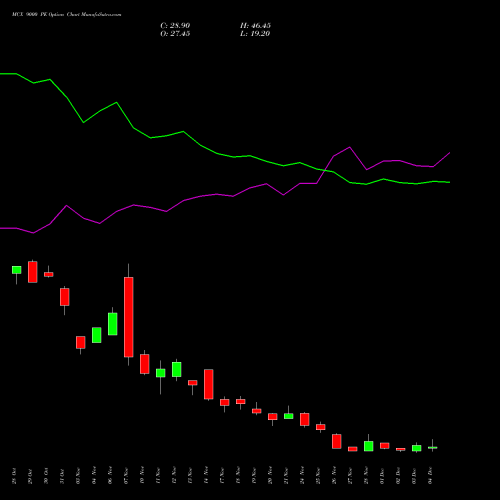Select the 31 Oct date label
Screen dimensions: 500x500
point(62,476)
